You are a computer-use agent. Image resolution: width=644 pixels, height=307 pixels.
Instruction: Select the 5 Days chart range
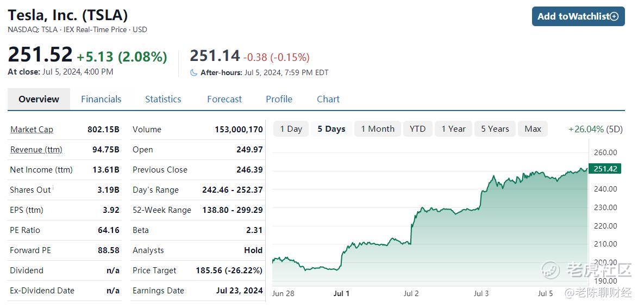(332, 129)
